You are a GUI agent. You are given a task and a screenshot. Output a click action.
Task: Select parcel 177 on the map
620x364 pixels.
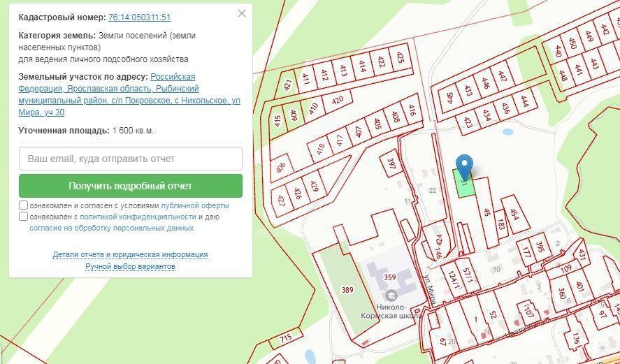click(525, 252)
